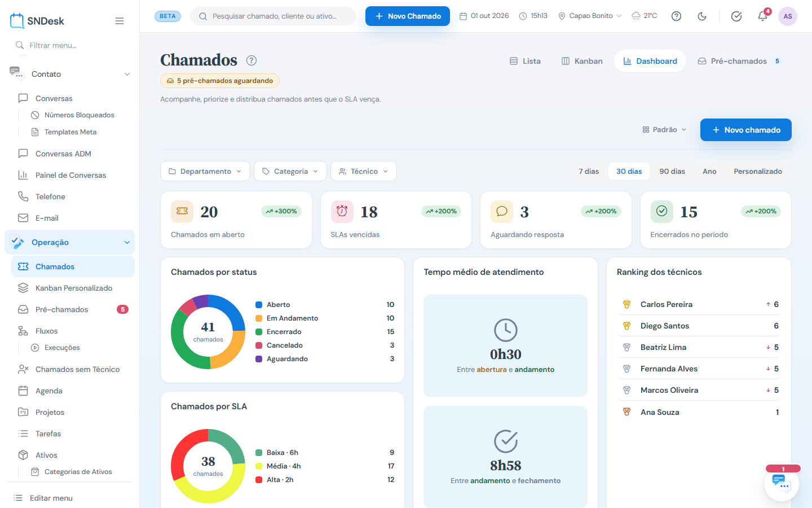Click 5 pré-chamados aguardando badge
The width and height of the screenshot is (812, 508).
pos(220,81)
